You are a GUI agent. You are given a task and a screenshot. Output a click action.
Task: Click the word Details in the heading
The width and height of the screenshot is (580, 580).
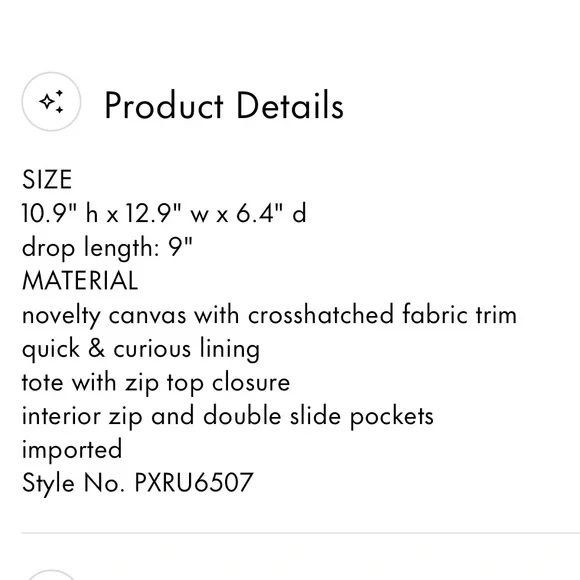pos(290,105)
